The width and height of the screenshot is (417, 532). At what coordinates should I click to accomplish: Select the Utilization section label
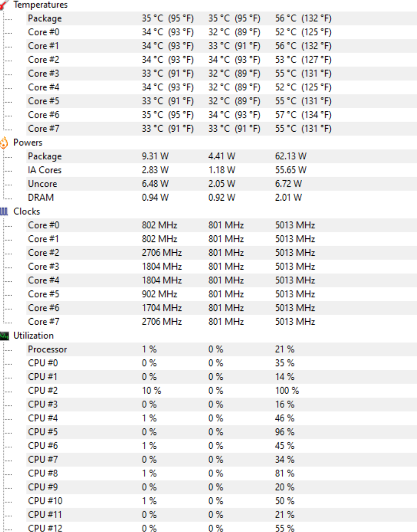(34, 335)
